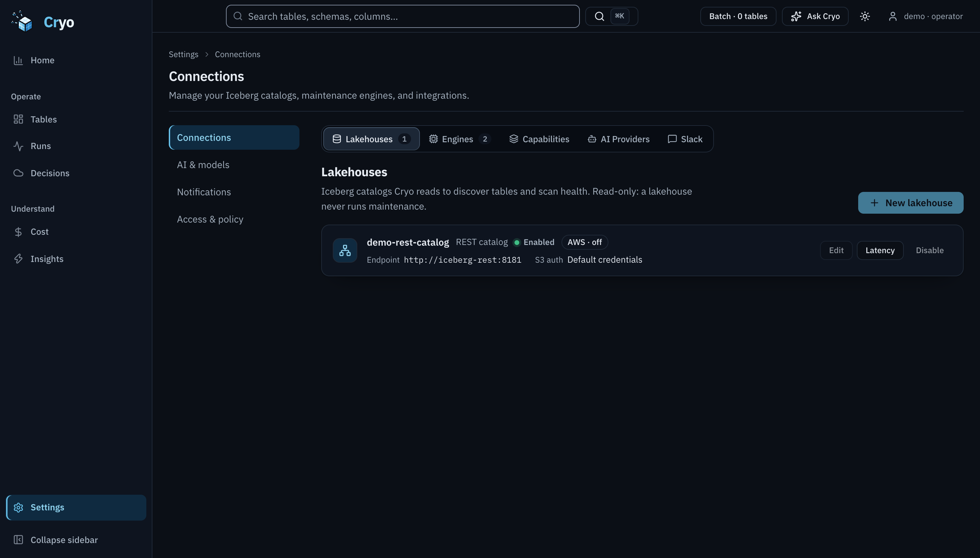Image resolution: width=980 pixels, height=558 pixels.
Task: Click the Default credentials text
Action: (x=604, y=260)
